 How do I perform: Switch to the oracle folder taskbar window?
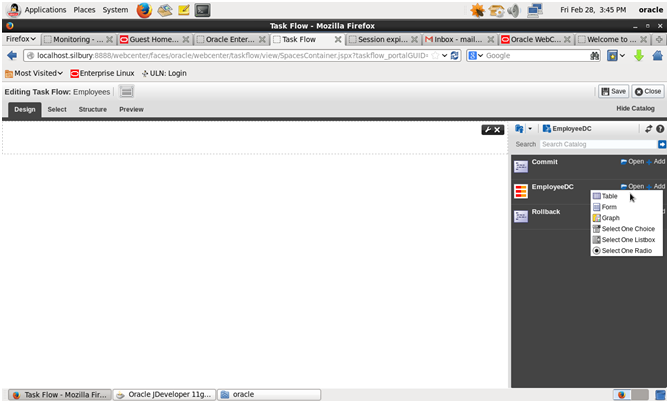tap(269, 395)
